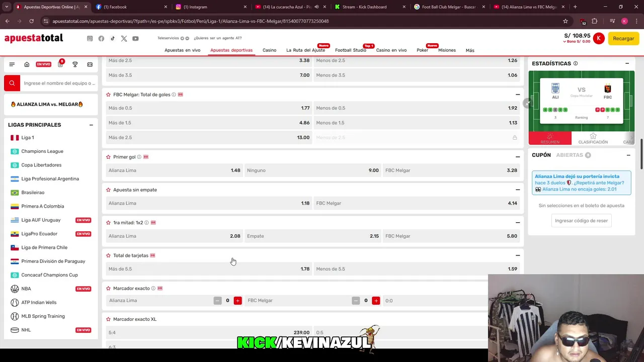This screenshot has width=644, height=362.
Task: Open the hamburger menu icon in sidebar
Action: click(12, 64)
